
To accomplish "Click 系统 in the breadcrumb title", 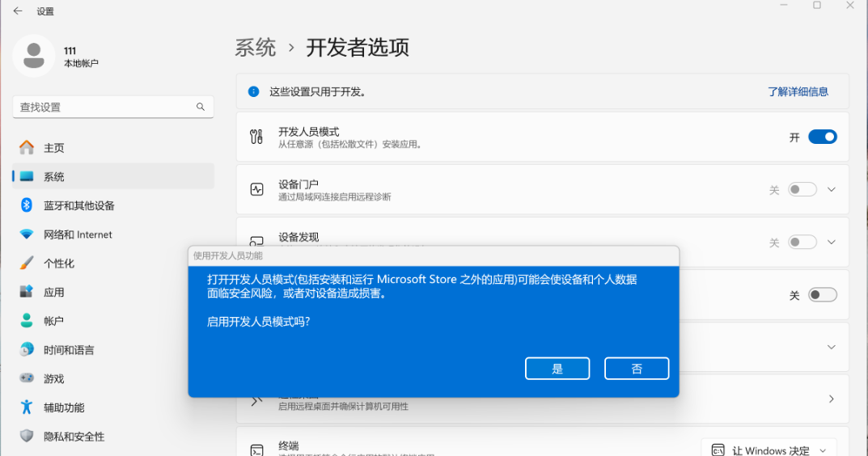I will (x=256, y=48).
